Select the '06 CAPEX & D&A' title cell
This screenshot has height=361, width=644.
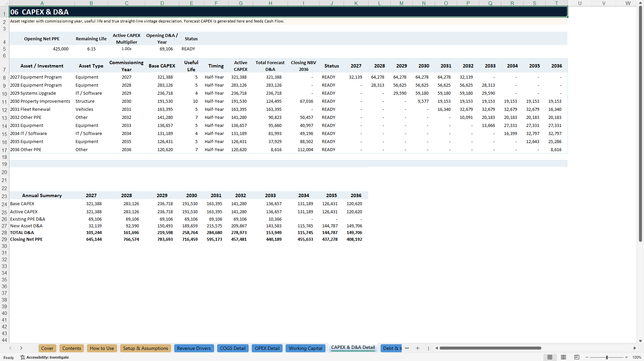[288, 12]
